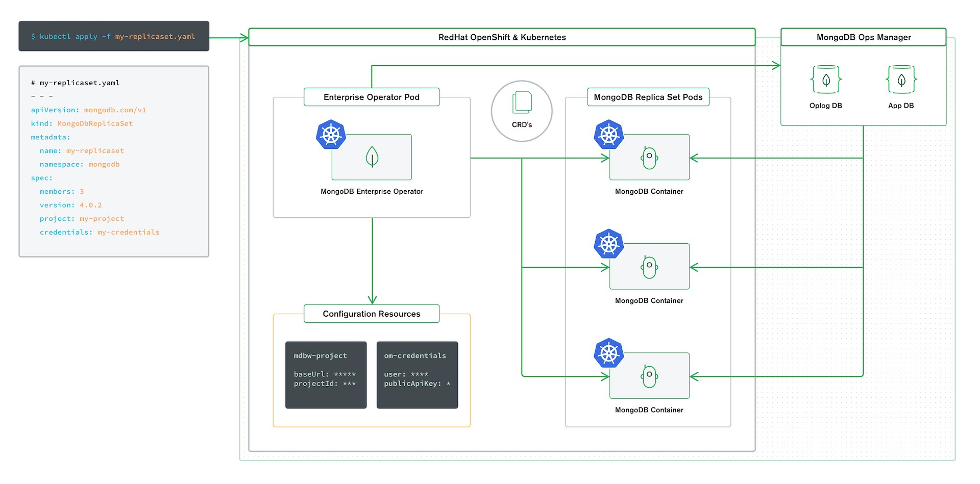Click the 'user: ****' text
Screen dimensions: 980x484
(x=406, y=374)
